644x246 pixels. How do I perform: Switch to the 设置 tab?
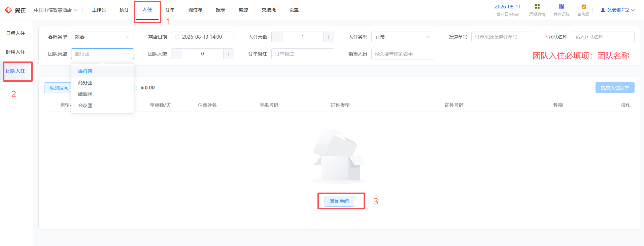294,10
